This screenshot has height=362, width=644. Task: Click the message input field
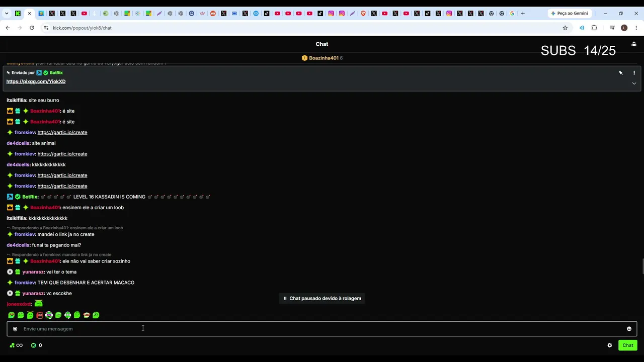pos(322,329)
